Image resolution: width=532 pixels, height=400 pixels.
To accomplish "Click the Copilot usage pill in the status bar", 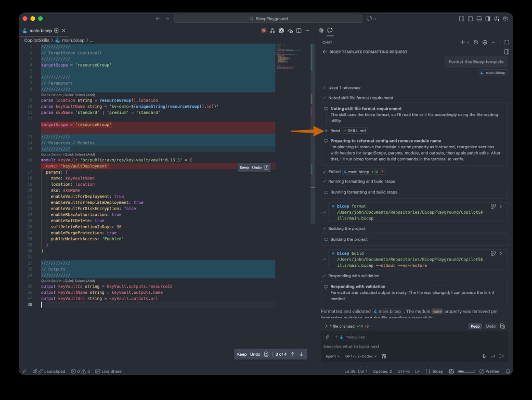I will pyautogui.click(x=466, y=371).
